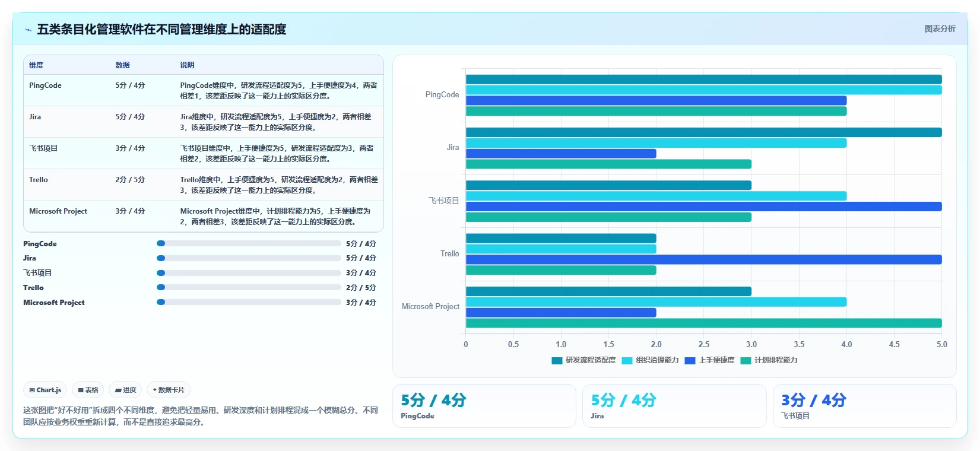Viewport: 980px width, 451px height.
Task: Click the 5.0 x-axis tick label
Action: 941,344
